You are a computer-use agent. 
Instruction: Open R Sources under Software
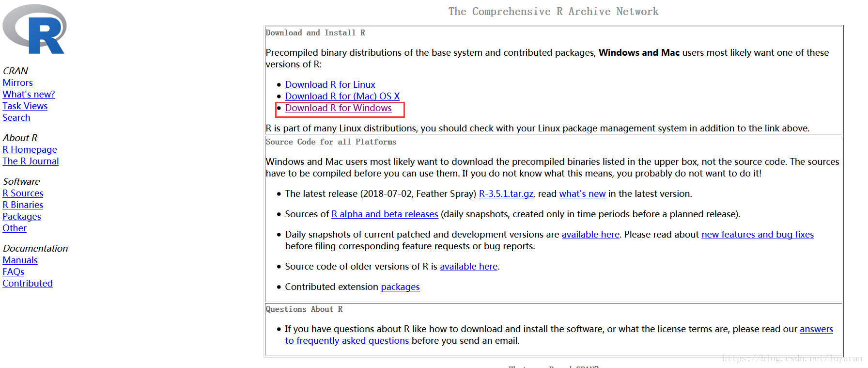(x=23, y=193)
